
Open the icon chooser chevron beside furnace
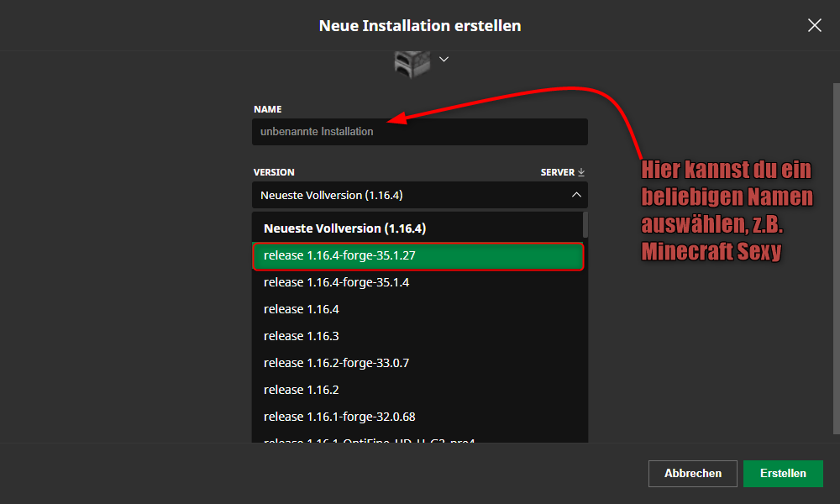[x=444, y=59]
